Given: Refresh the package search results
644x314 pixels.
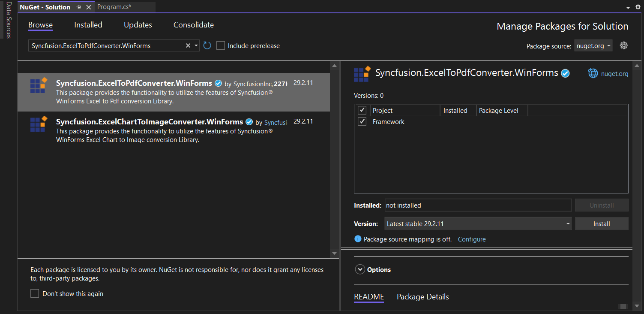Looking at the screenshot, I should [207, 45].
